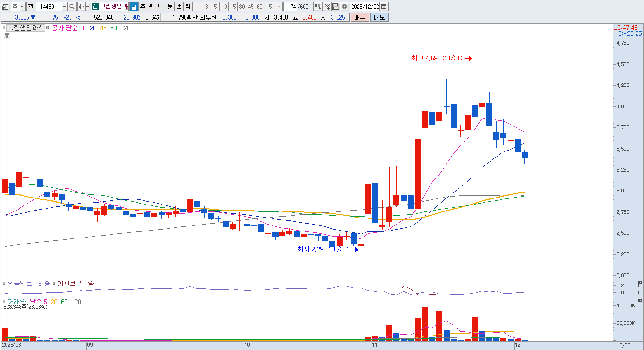644x350 pixels.
Task: Toggle the 기관보유수량 indicator marker
Action: 53,283
